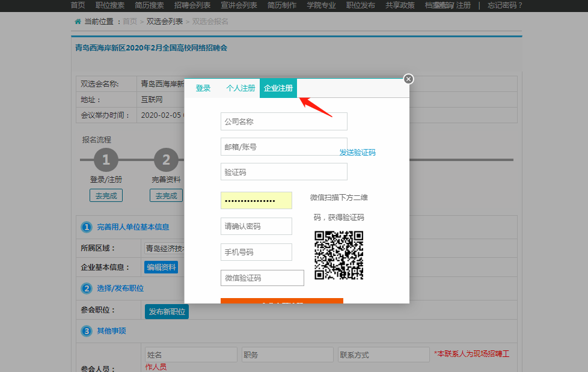
Task: Click the numbered 1 icon beside 完善用人单位基本信息
Action: click(87, 227)
